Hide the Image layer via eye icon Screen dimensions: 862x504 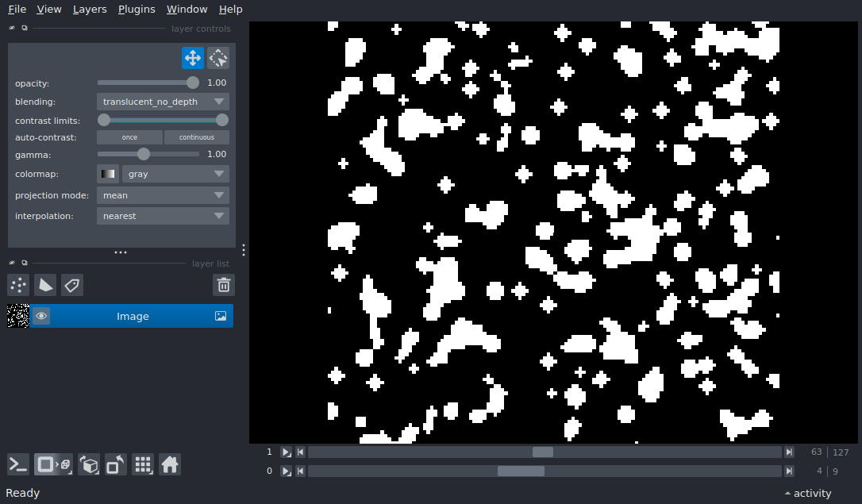click(x=41, y=316)
